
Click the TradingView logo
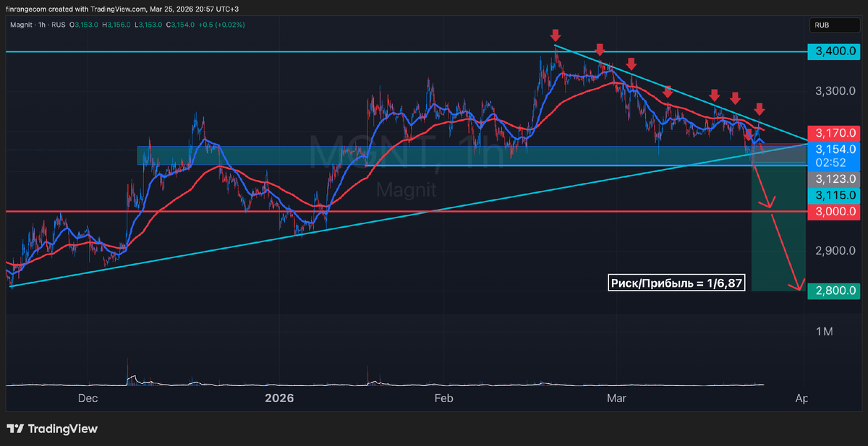pyautogui.click(x=52, y=429)
